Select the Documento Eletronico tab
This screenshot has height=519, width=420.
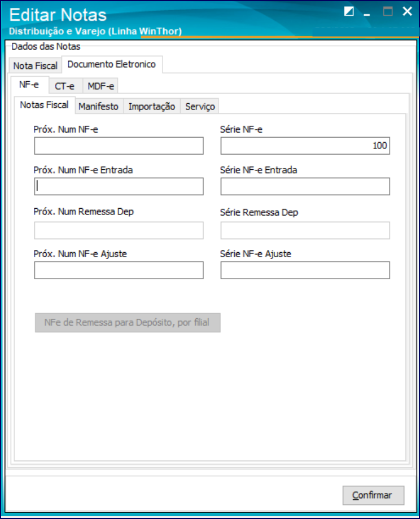[x=112, y=64]
